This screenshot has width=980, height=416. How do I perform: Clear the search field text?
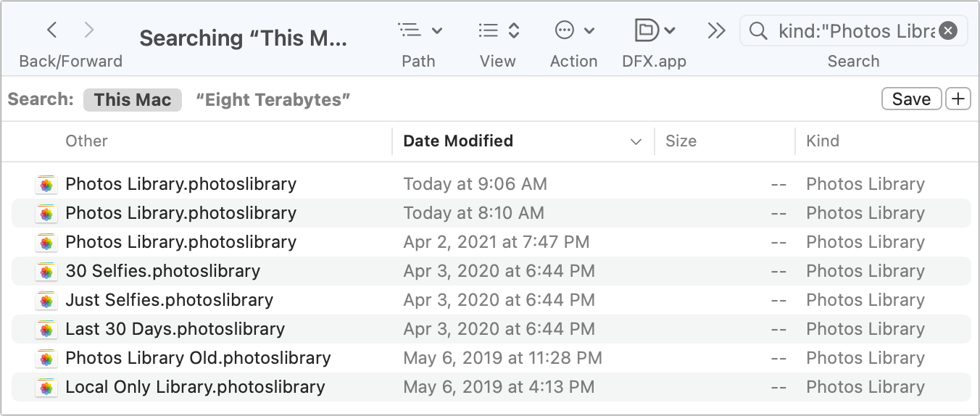[x=948, y=31]
